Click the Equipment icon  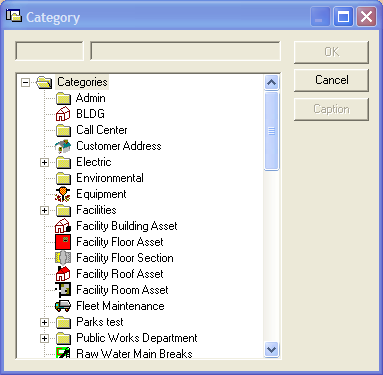(x=63, y=194)
